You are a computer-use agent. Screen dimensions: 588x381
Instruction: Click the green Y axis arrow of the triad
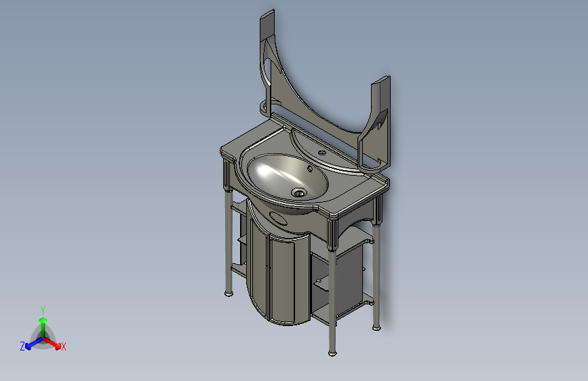point(43,326)
